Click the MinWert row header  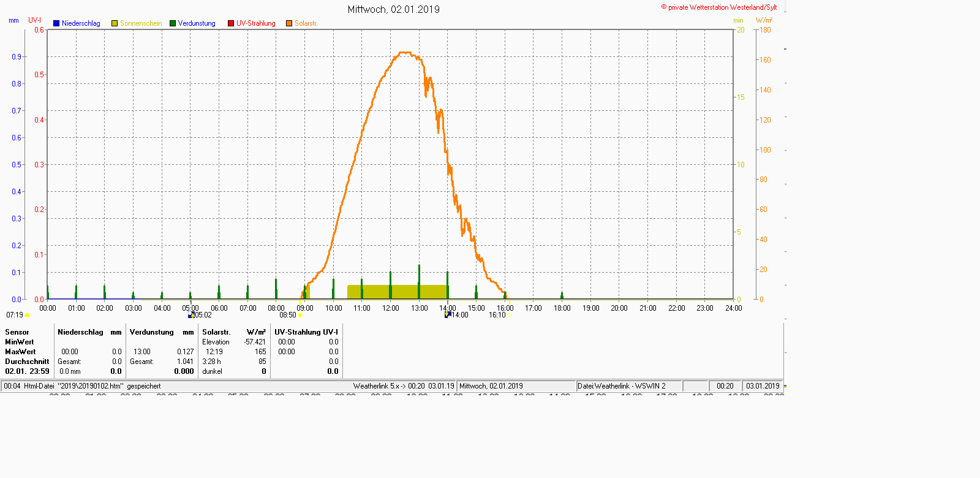point(20,342)
